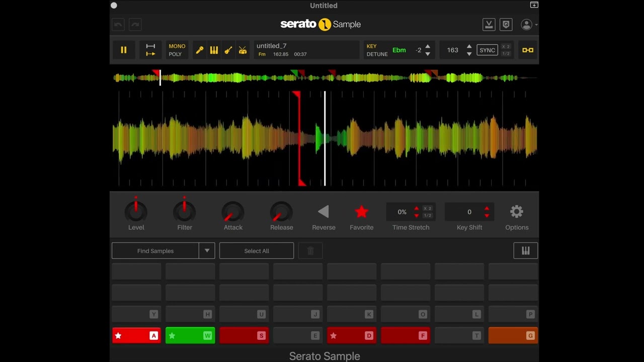The width and height of the screenshot is (644, 362).
Task: Pause playback with the yellow pause button
Action: [x=124, y=50]
